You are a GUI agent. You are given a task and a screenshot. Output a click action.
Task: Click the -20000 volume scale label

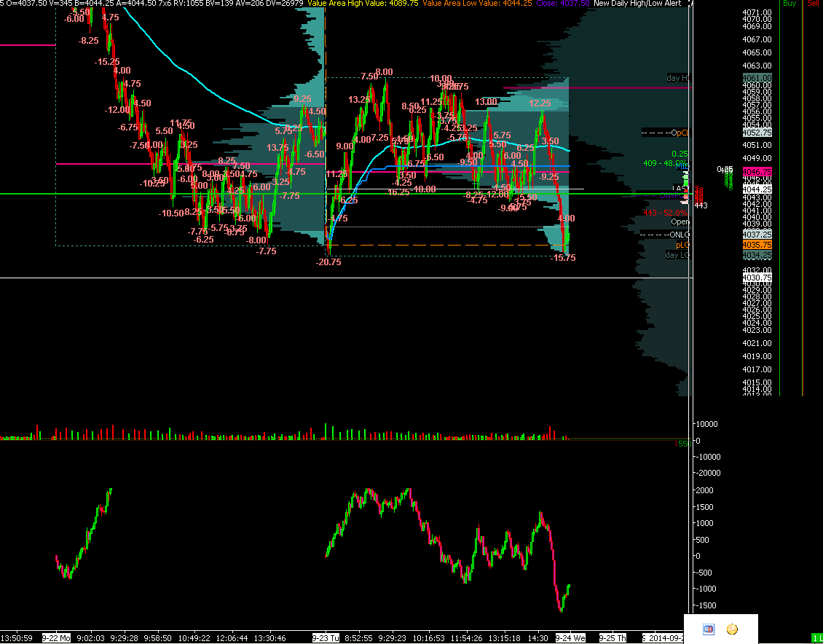tap(707, 473)
